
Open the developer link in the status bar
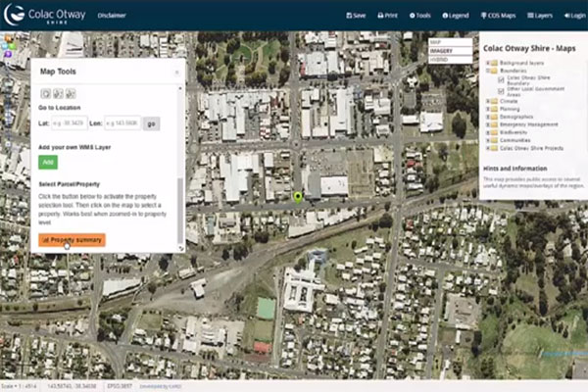point(161,386)
